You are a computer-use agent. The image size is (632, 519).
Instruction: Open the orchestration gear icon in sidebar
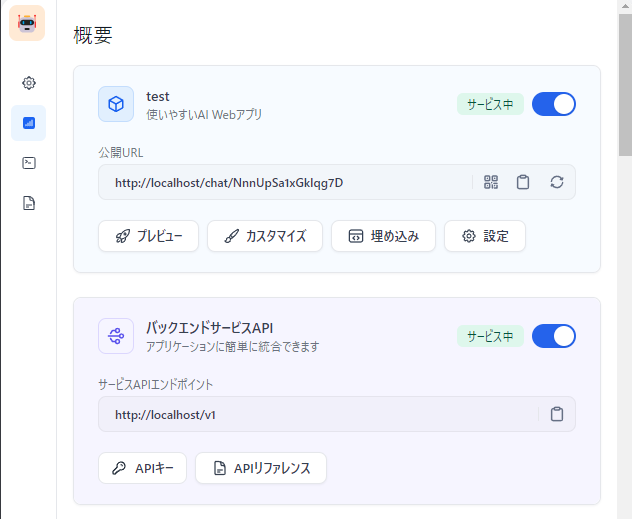tap(29, 83)
